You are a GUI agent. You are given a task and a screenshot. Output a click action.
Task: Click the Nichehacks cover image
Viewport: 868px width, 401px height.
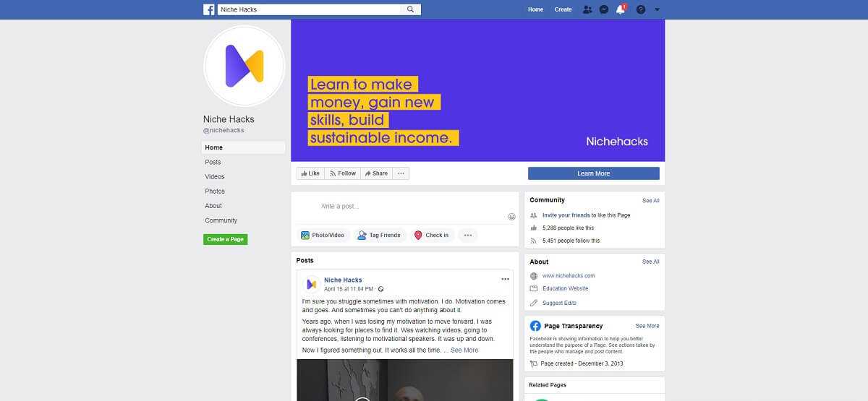478,90
